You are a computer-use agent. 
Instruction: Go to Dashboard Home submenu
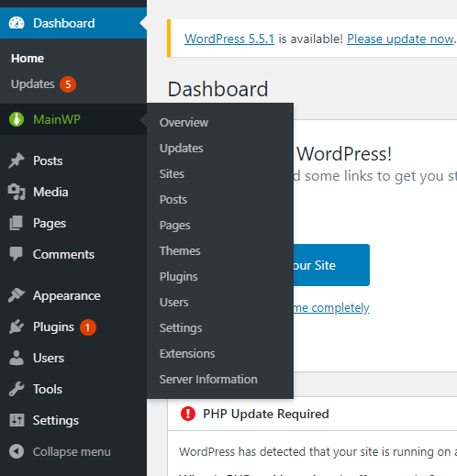28,59
